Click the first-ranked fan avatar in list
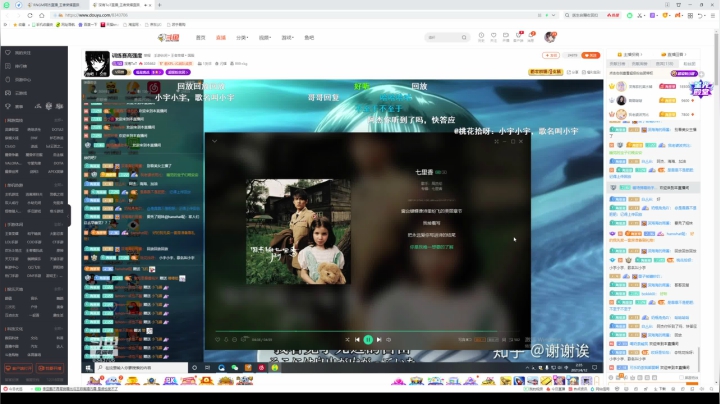The image size is (720, 404). coord(621,86)
